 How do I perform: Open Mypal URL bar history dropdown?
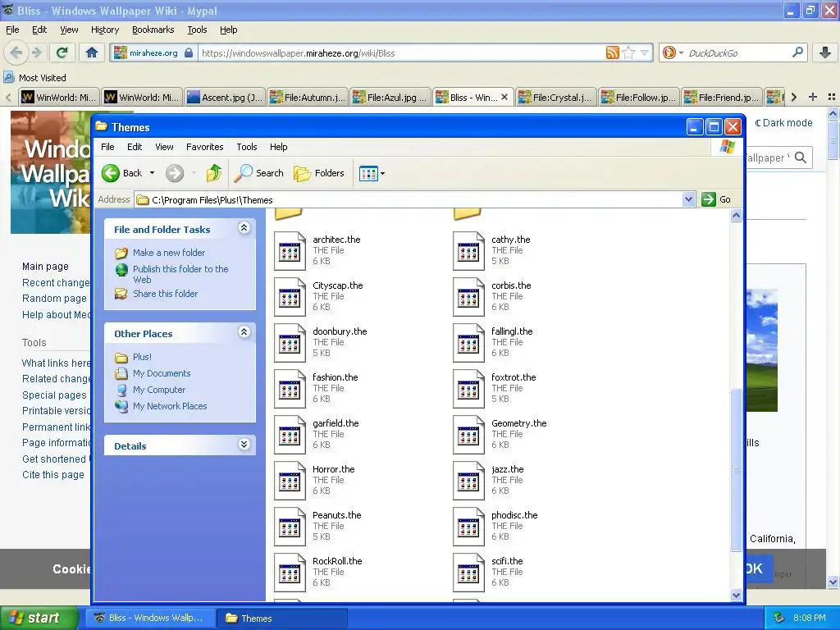coord(645,52)
